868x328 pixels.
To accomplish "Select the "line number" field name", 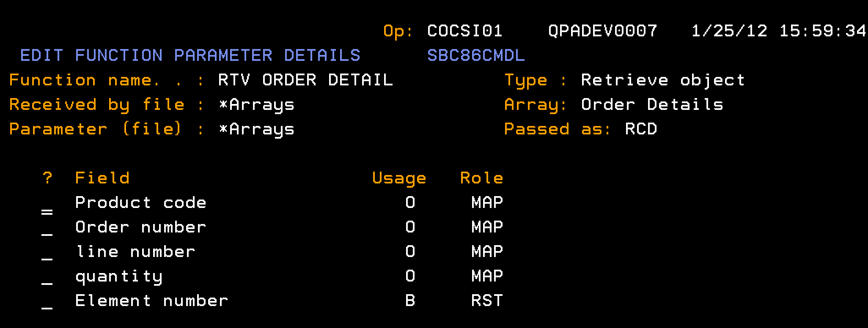I will click(x=135, y=252).
